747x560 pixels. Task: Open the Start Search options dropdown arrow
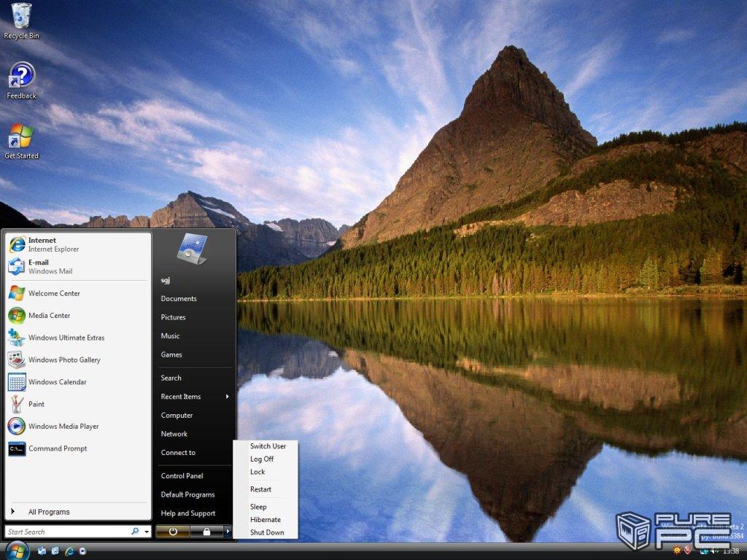[147, 532]
